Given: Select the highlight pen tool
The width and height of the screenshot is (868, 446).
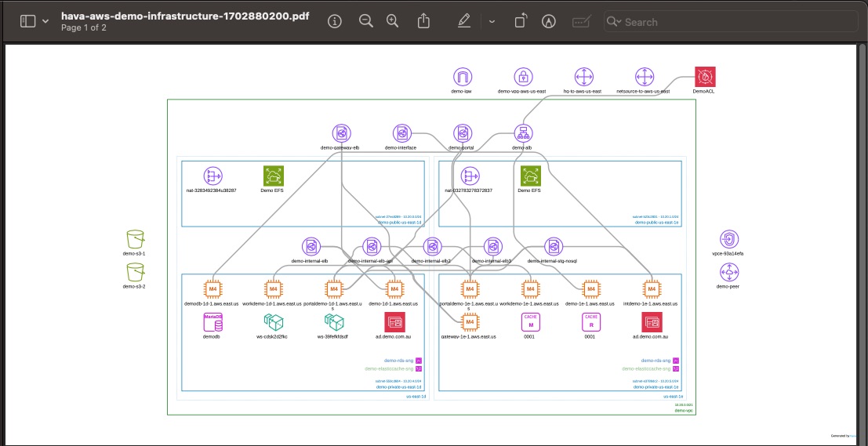Looking at the screenshot, I should 464,21.
